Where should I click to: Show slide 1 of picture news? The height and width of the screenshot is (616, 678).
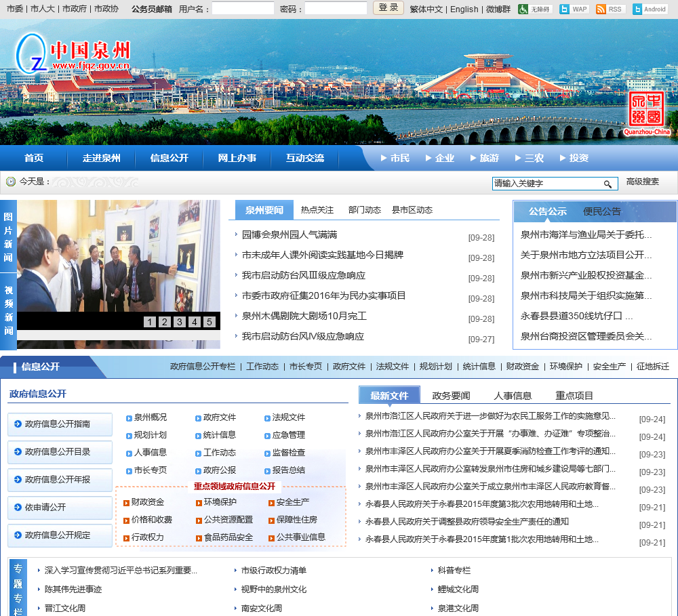point(150,322)
